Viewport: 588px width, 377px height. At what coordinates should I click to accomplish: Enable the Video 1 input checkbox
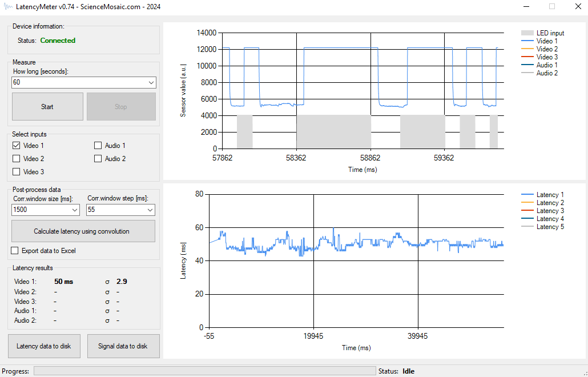tap(16, 146)
